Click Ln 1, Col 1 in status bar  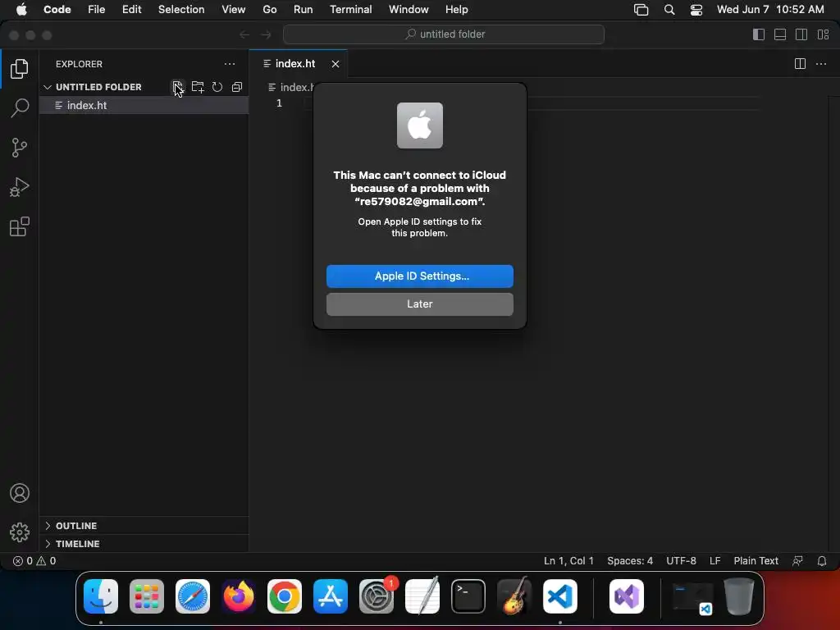click(568, 561)
